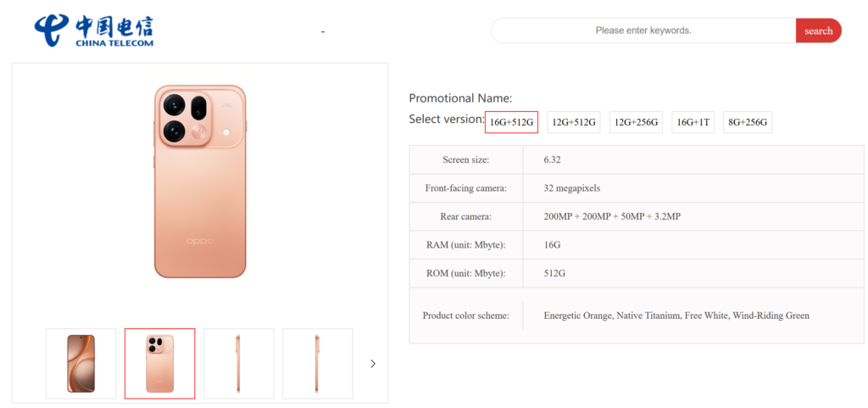Choose the 8G+256G version
The width and height of the screenshot is (868, 408).
point(747,123)
